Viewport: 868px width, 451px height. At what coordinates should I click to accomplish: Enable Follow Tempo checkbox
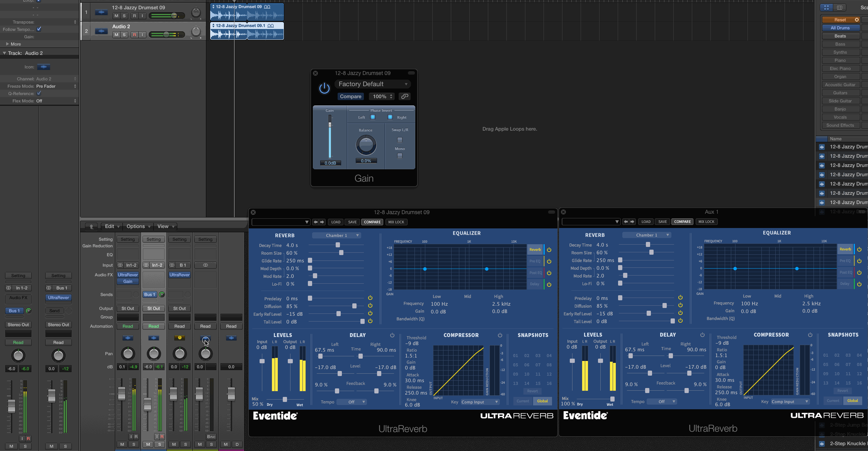click(x=39, y=29)
